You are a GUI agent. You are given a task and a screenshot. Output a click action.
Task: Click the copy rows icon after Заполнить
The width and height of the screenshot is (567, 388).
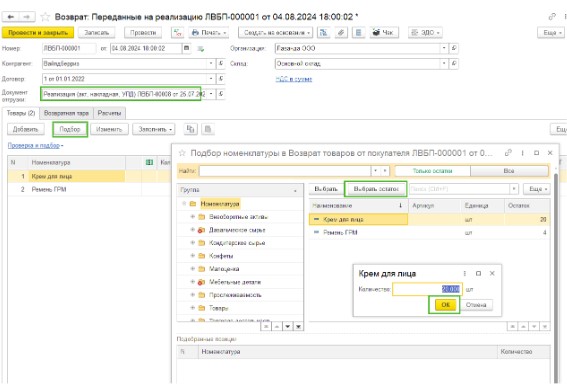191,129
